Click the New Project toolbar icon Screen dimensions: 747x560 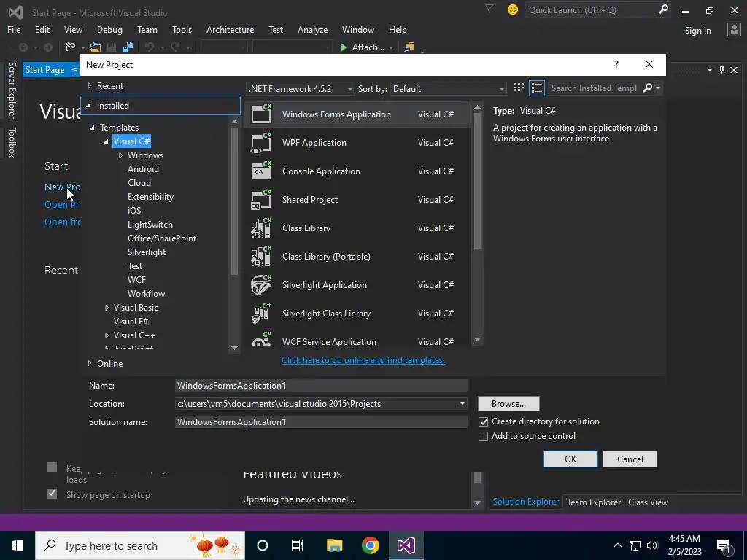(x=71, y=47)
